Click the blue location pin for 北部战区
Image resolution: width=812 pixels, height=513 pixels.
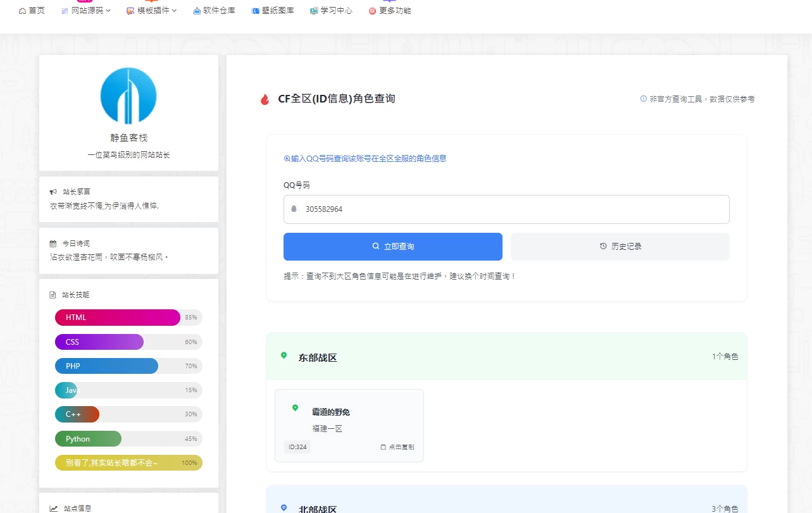pyautogui.click(x=284, y=507)
